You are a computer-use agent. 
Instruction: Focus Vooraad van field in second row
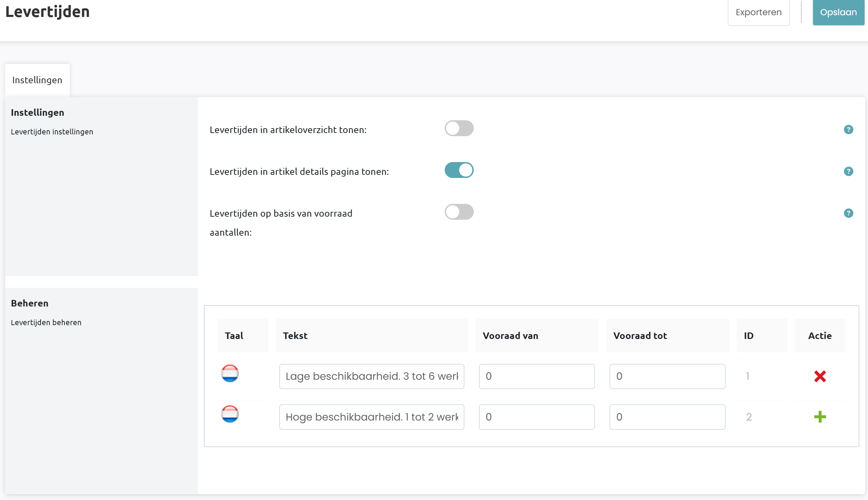(x=537, y=417)
